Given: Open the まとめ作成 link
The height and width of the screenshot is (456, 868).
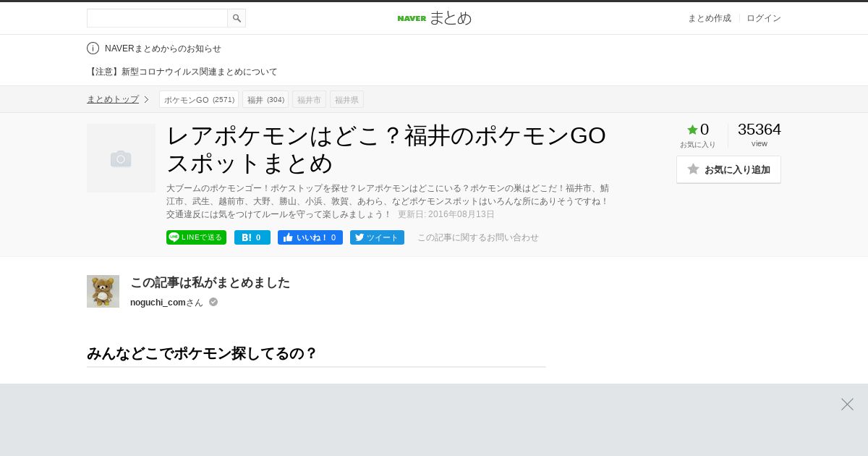Looking at the screenshot, I should (709, 18).
